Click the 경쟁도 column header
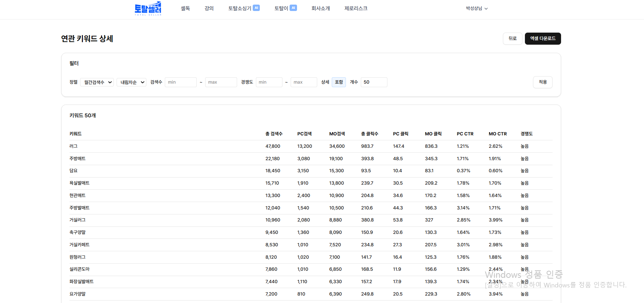 527,134
